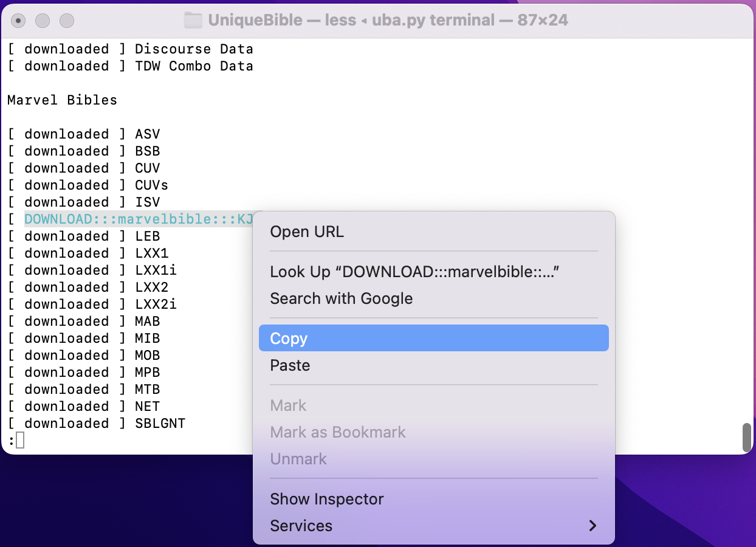Click the MIB entry

[84, 338]
